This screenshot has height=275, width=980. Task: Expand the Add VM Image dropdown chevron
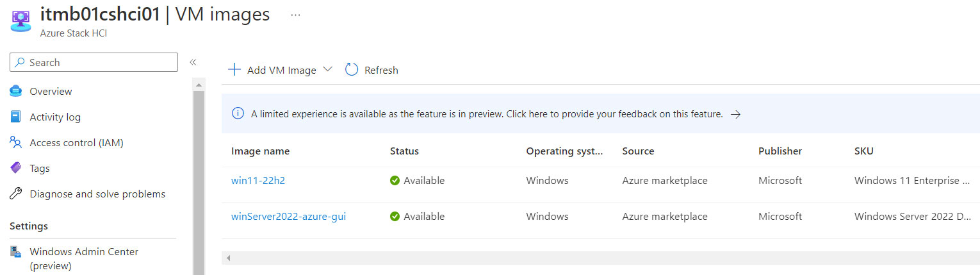[x=328, y=69]
